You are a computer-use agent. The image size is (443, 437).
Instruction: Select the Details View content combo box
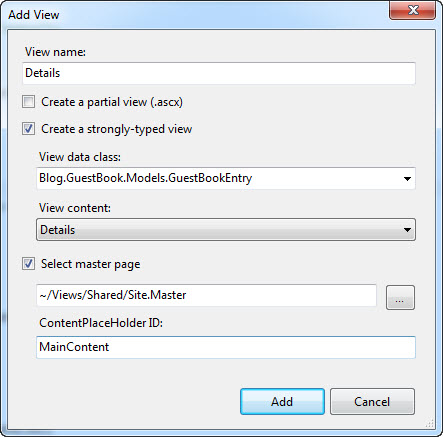pyautogui.click(x=226, y=230)
